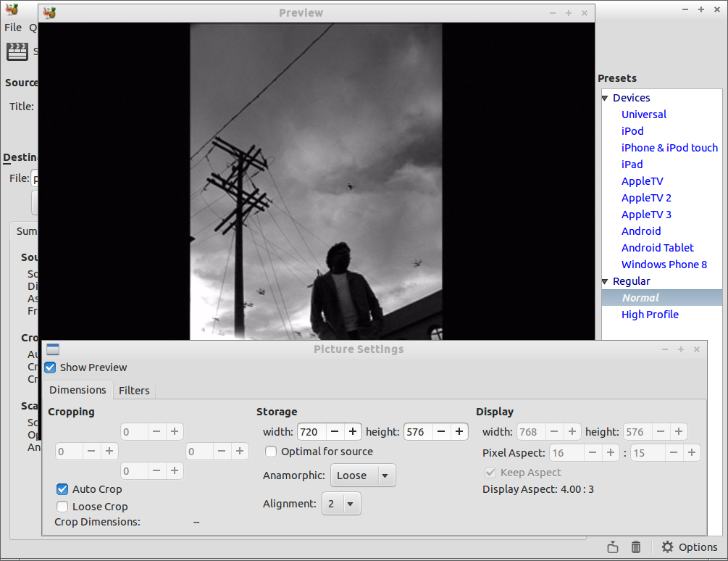The width and height of the screenshot is (728, 561).
Task: Decrease the right crop value
Action: click(x=222, y=452)
